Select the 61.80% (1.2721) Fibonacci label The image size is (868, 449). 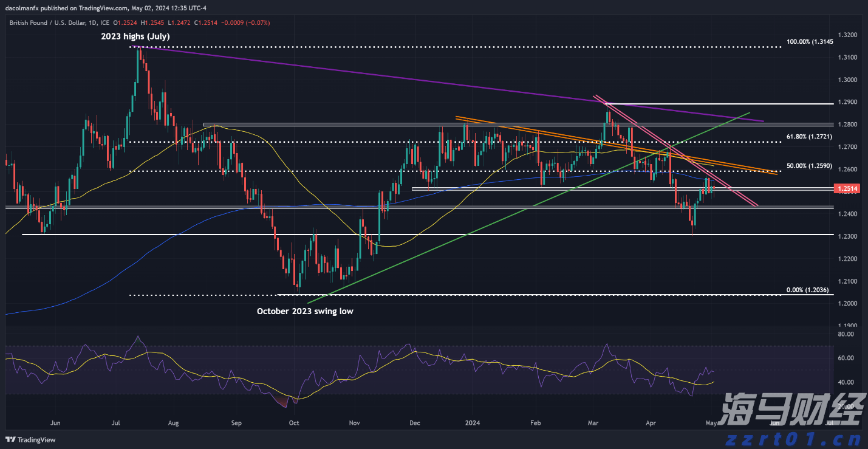point(810,137)
